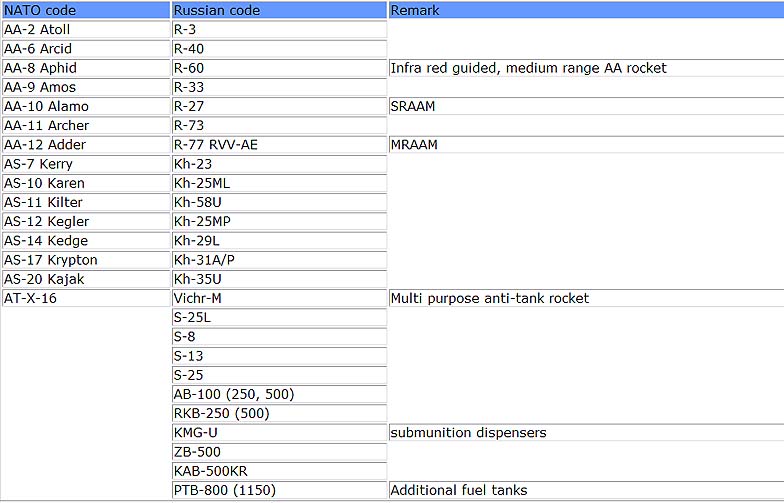Image resolution: width=784 pixels, height=503 pixels.
Task: Click the MRAAM remark cell
Action: [414, 145]
